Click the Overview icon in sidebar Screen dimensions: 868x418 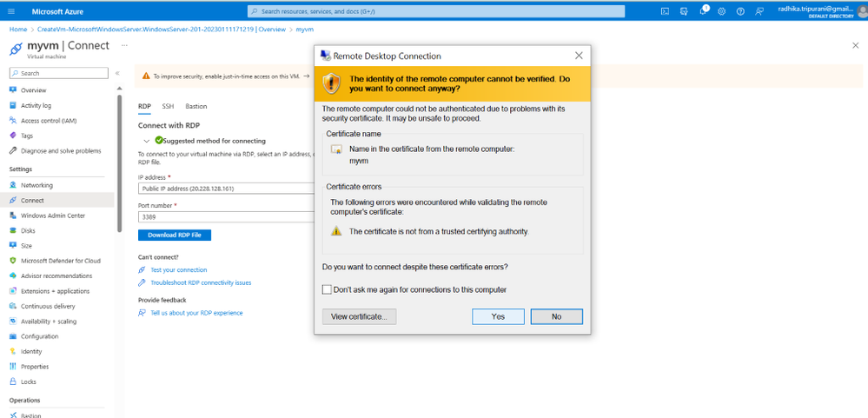click(x=13, y=90)
